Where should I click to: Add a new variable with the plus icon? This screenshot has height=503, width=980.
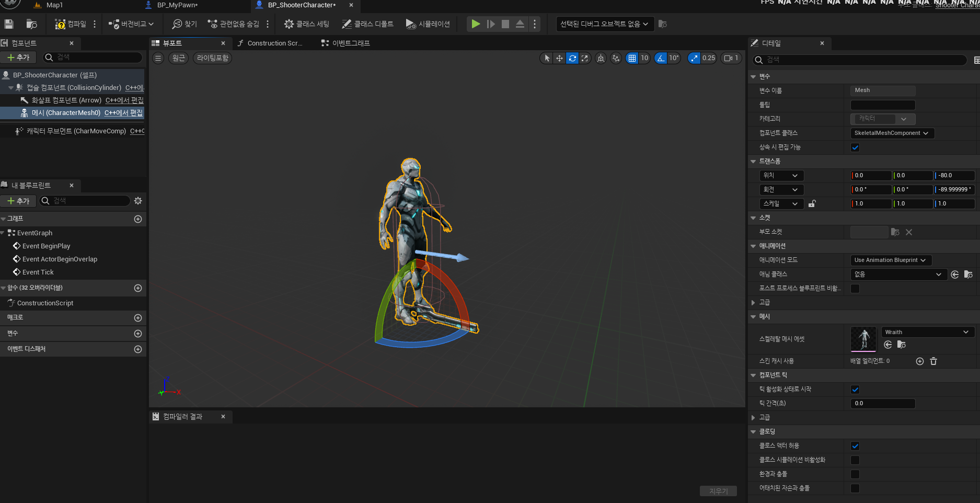[x=138, y=334]
